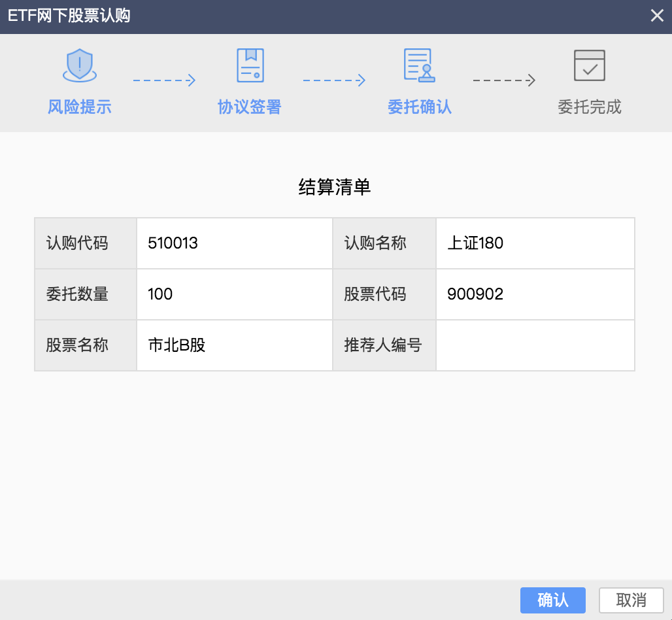Click the 股票代码 value 900902

click(x=475, y=294)
